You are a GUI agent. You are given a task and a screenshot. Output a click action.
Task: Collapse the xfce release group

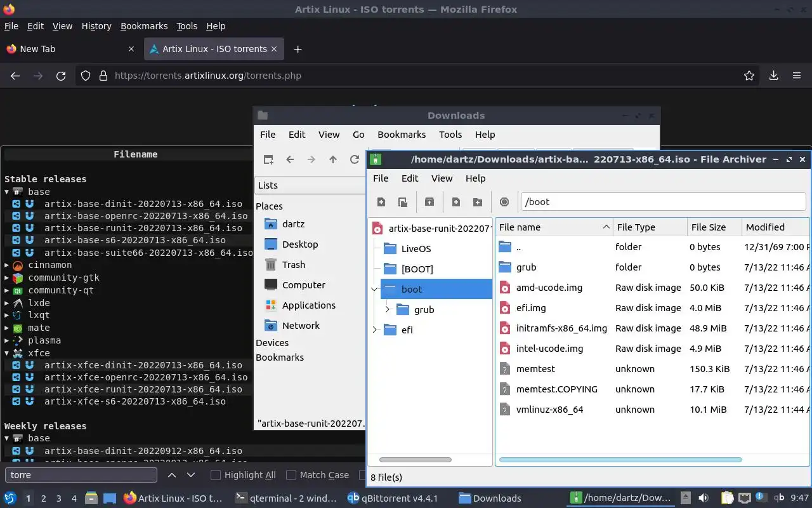pyautogui.click(x=7, y=353)
